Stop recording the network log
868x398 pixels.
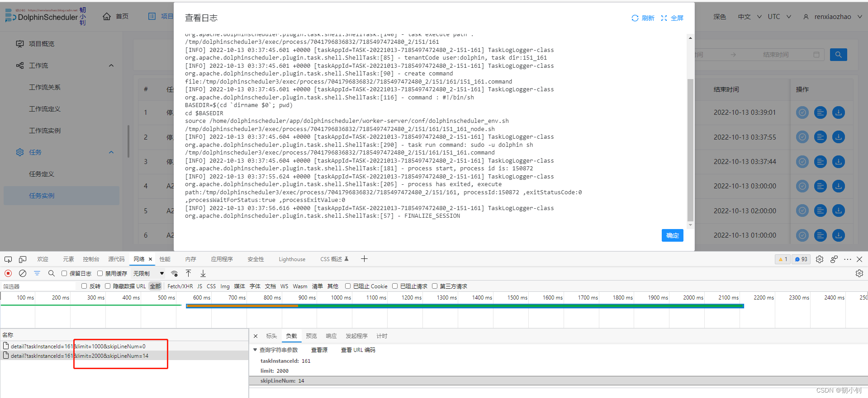coord(8,273)
